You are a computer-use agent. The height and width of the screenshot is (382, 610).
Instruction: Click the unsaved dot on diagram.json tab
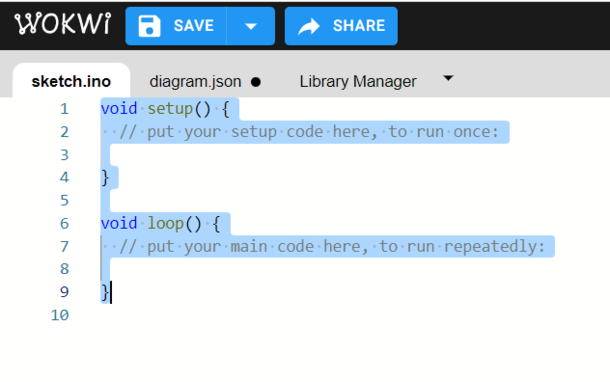(x=256, y=82)
